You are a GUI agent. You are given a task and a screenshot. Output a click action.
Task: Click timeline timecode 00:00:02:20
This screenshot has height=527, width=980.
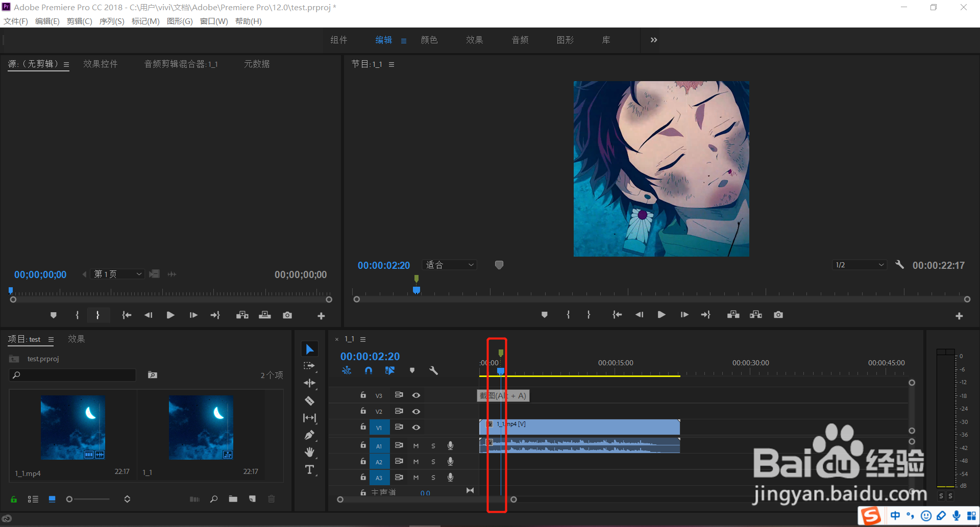point(370,357)
